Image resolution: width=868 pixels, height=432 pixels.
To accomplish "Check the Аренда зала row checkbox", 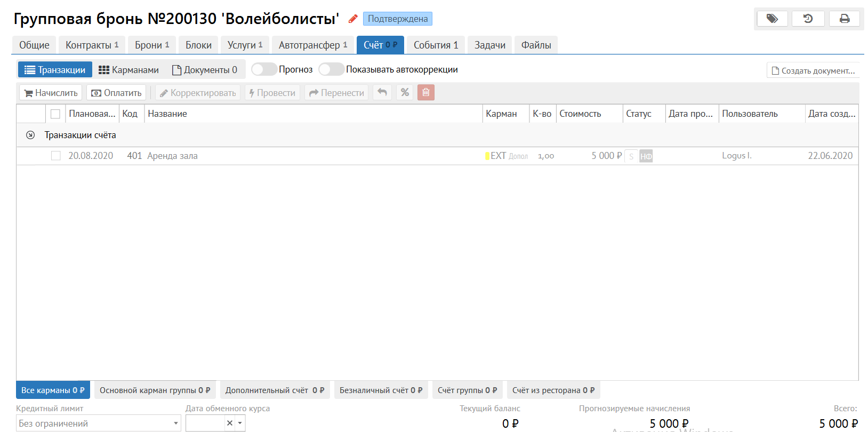I will point(56,156).
